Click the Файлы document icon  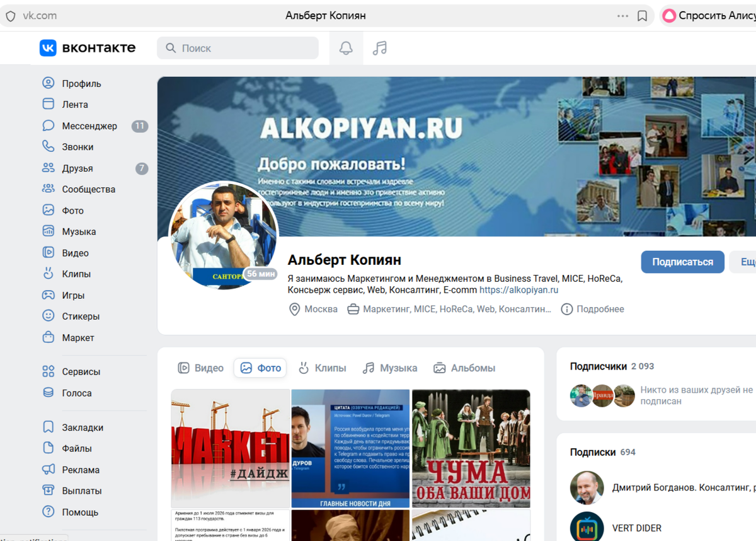49,448
